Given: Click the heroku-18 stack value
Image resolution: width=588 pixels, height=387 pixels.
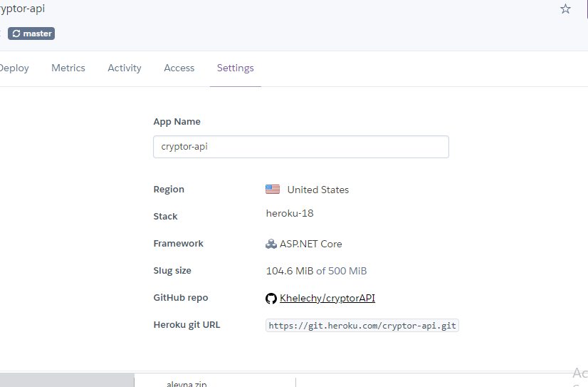Looking at the screenshot, I should 290,213.
